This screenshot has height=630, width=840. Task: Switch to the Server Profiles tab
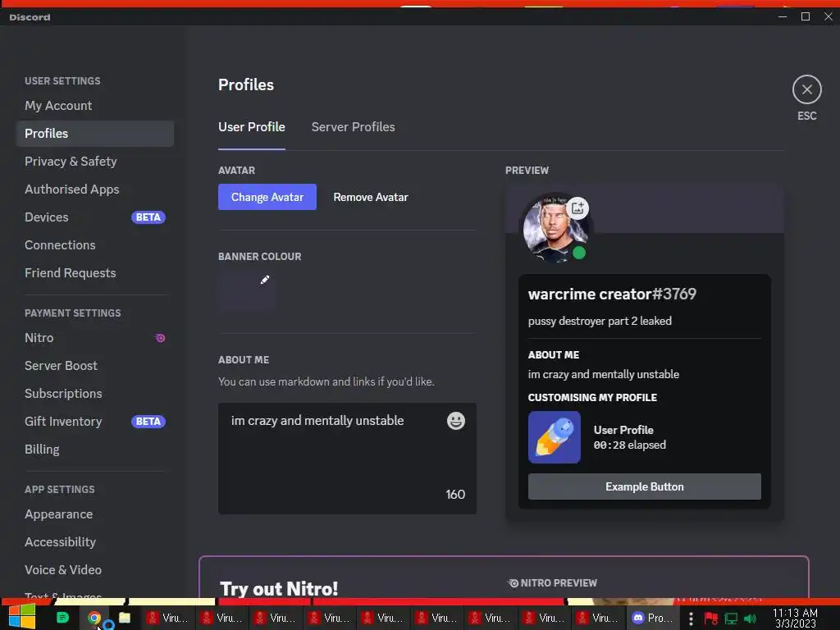(353, 127)
